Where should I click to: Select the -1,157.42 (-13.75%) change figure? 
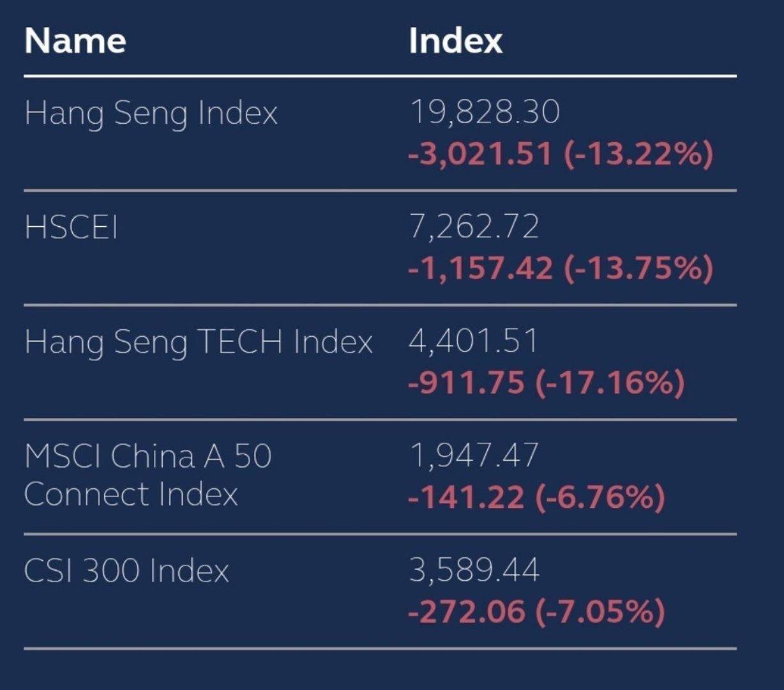coord(560,268)
